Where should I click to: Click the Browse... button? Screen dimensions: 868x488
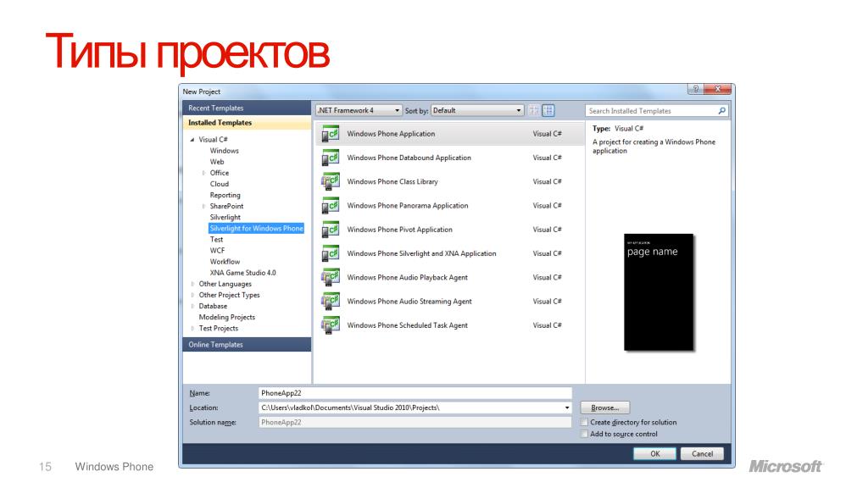pyautogui.click(x=604, y=408)
